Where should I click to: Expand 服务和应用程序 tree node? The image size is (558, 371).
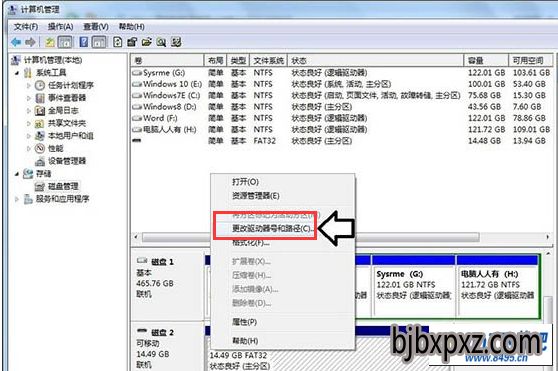click(x=17, y=199)
